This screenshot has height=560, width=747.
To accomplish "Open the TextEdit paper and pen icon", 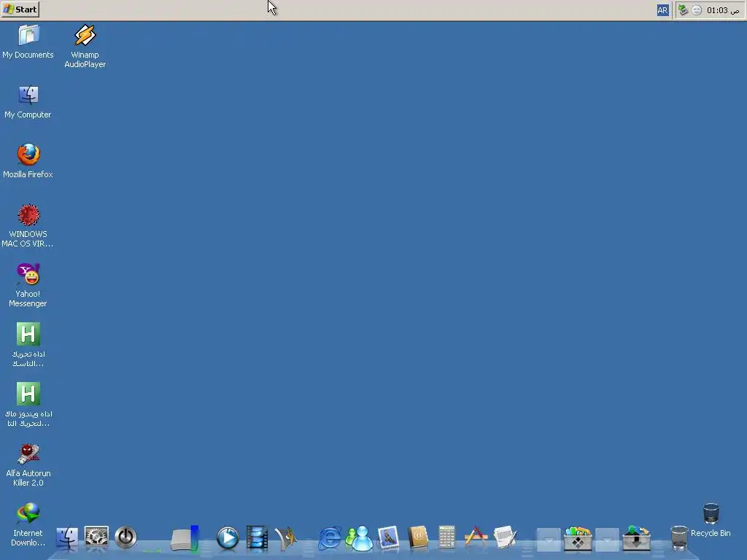I will [x=505, y=537].
